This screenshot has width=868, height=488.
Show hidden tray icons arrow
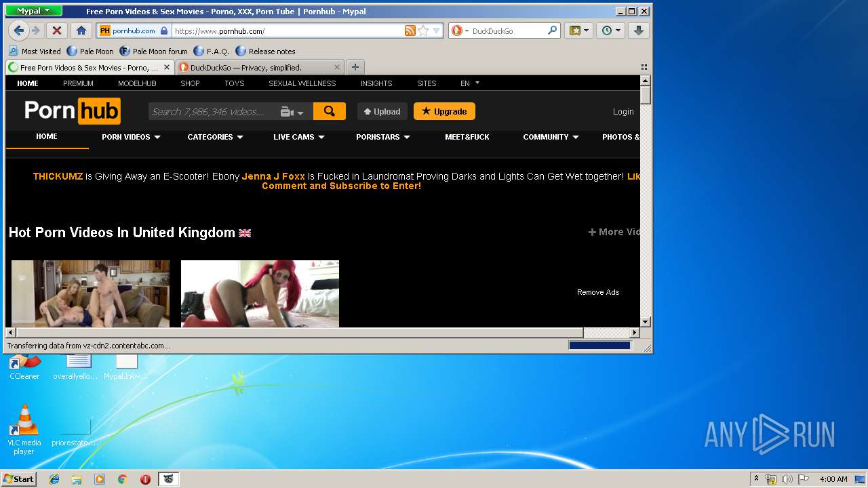(x=756, y=479)
